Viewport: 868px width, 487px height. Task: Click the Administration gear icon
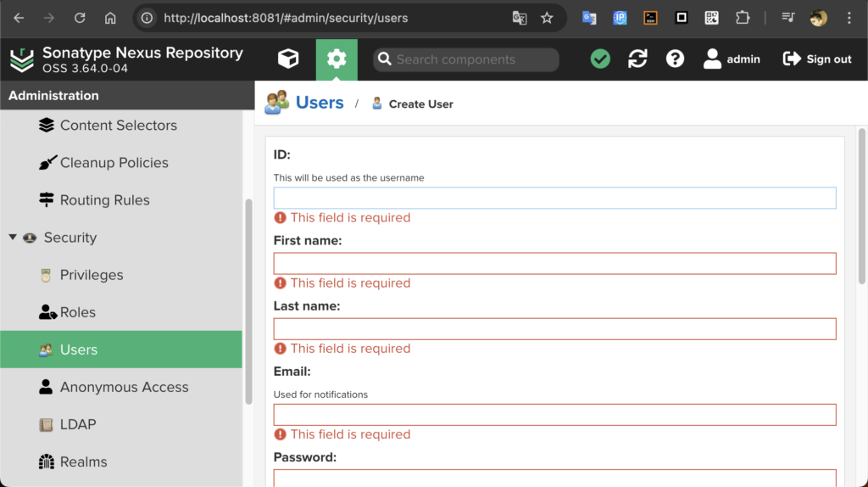337,59
